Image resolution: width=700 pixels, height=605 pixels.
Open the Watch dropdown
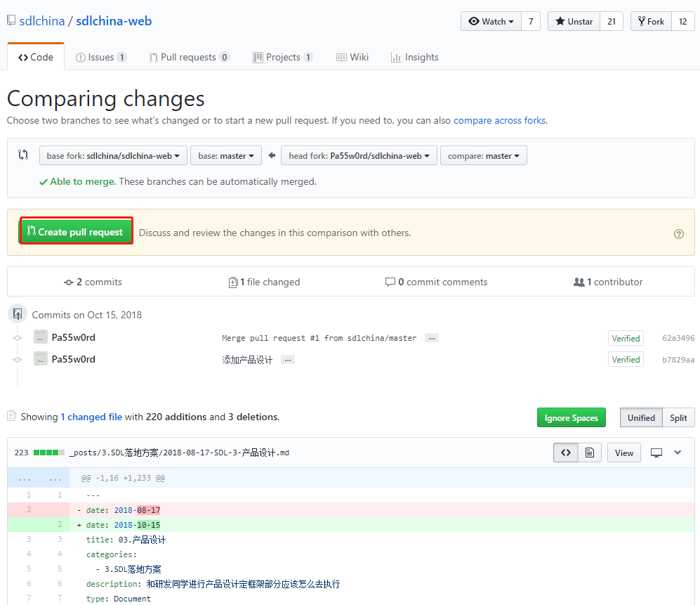[x=490, y=22]
